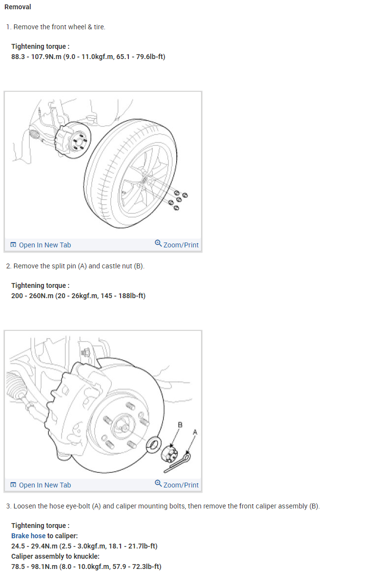Click label B pointing to the castle nut
Viewport: 388px width, 588px height.
(180, 426)
